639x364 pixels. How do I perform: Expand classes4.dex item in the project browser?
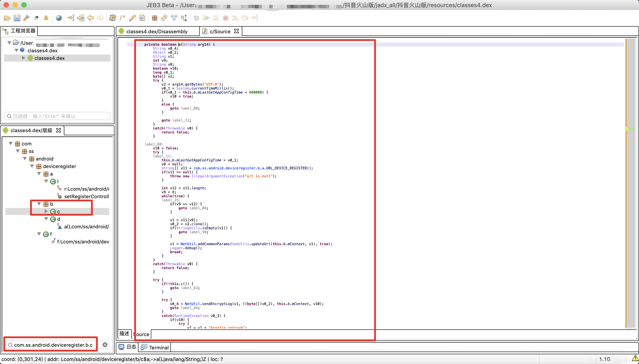[x=23, y=58]
